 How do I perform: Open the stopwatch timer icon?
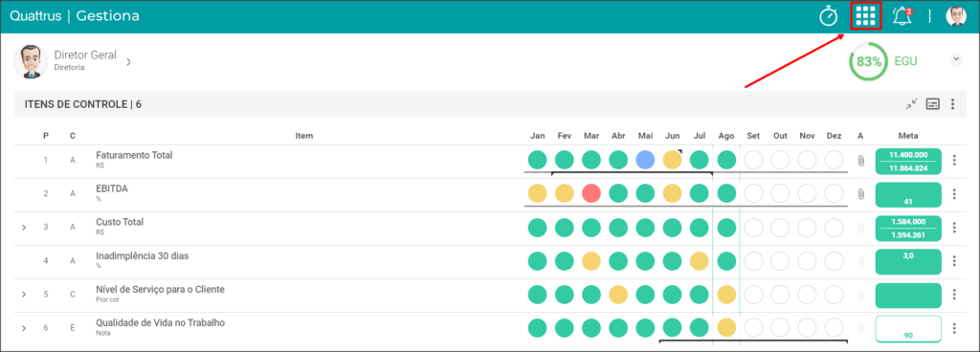(829, 16)
